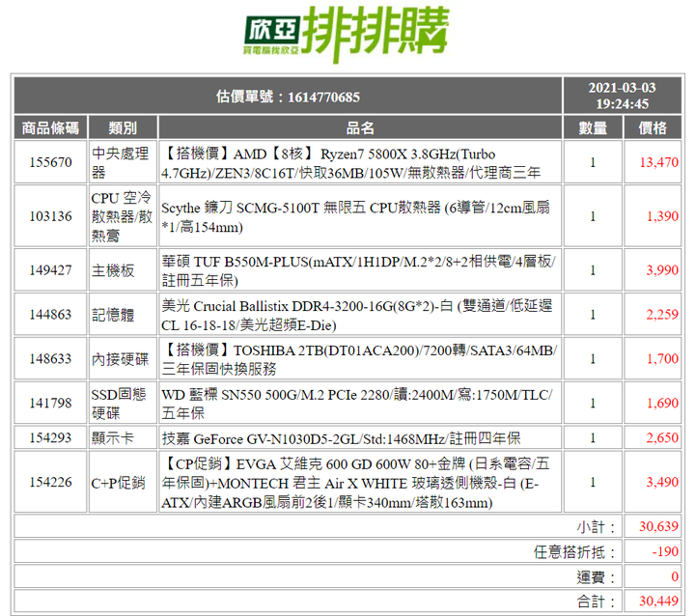Click quantity 1 in the GeForce row
Viewport: 695px width, 616px height.
click(x=593, y=437)
